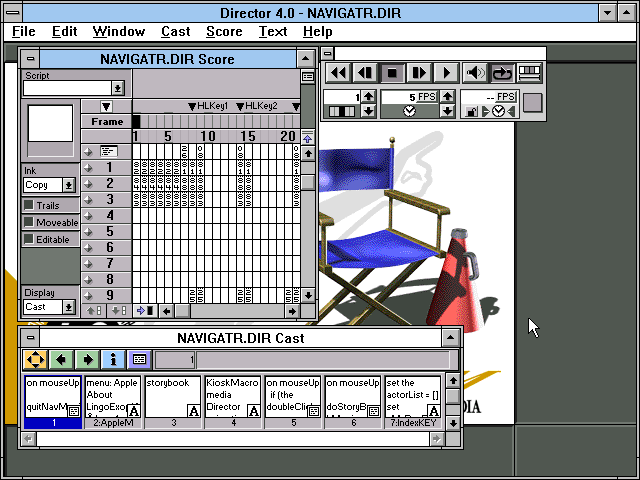Toggle loop playback button
The height and width of the screenshot is (480, 640).
point(502,73)
